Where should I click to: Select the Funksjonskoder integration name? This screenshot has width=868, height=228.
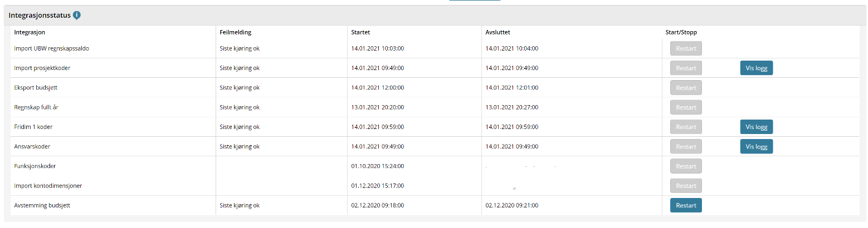[35, 166]
